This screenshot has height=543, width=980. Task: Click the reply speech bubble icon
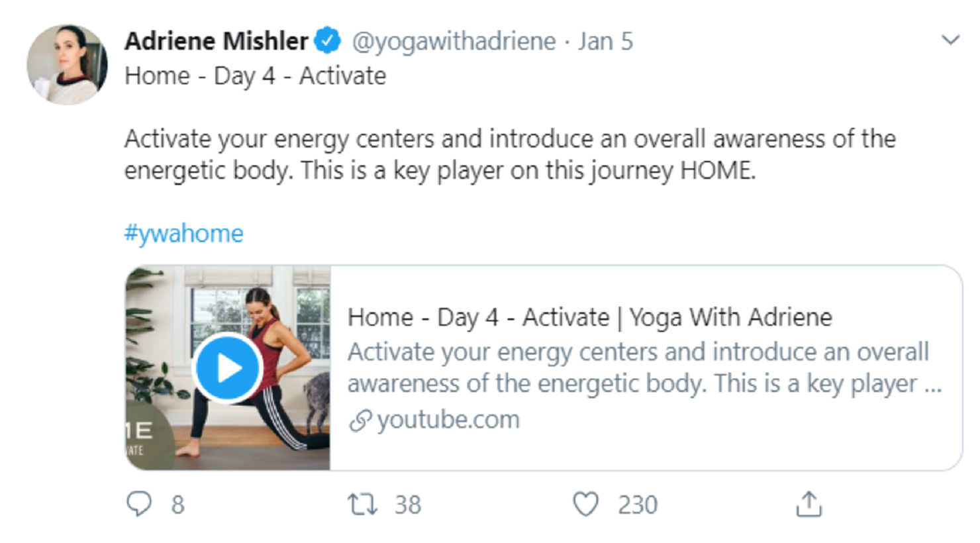pos(139,504)
